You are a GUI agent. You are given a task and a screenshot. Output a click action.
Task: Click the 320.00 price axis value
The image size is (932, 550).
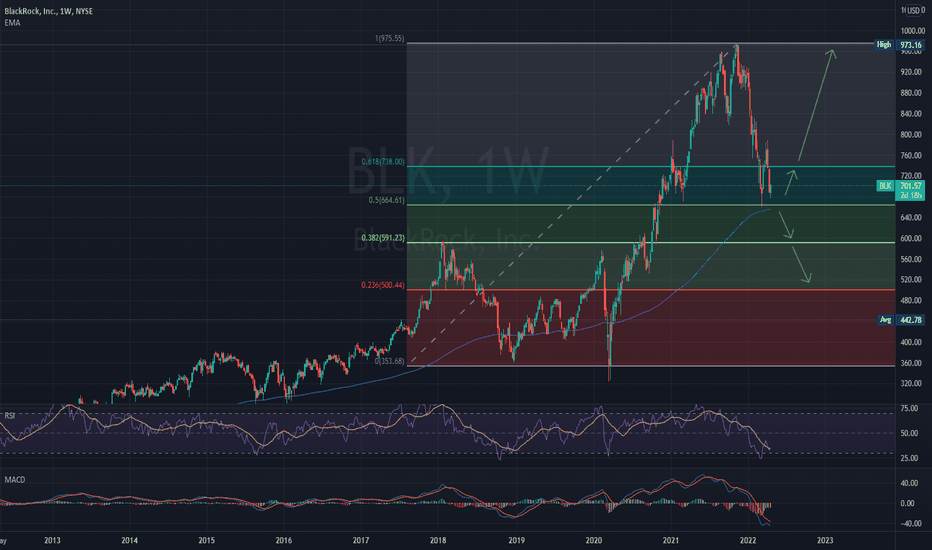pyautogui.click(x=911, y=384)
